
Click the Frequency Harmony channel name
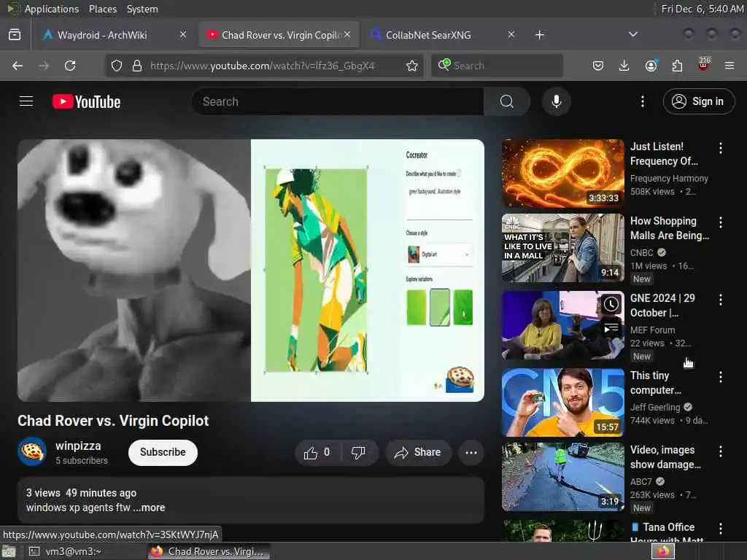point(669,178)
